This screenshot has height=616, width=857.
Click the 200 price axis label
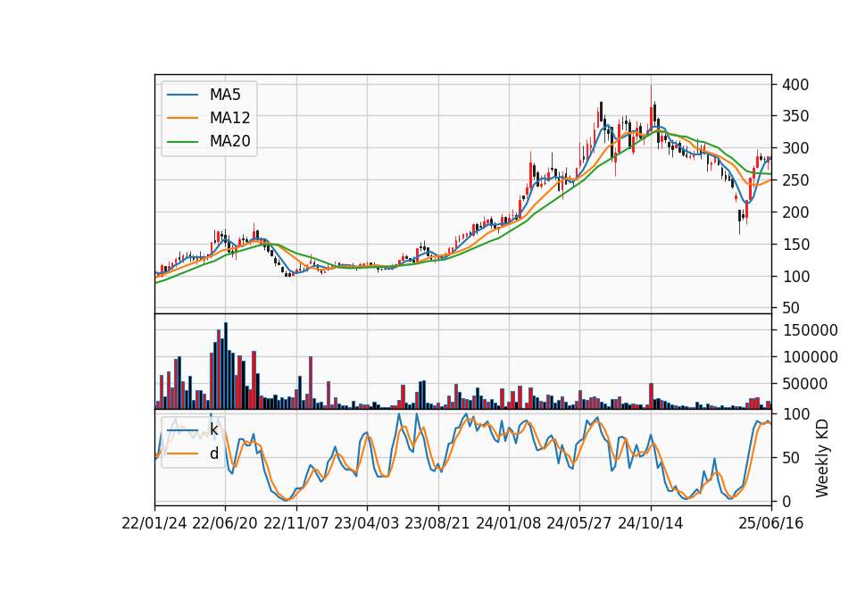tap(795, 212)
